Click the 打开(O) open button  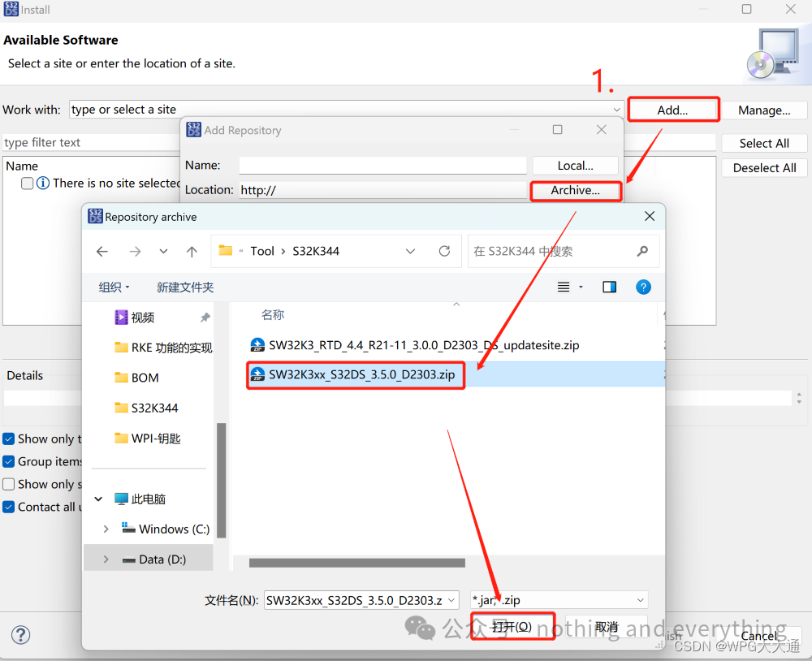[512, 627]
